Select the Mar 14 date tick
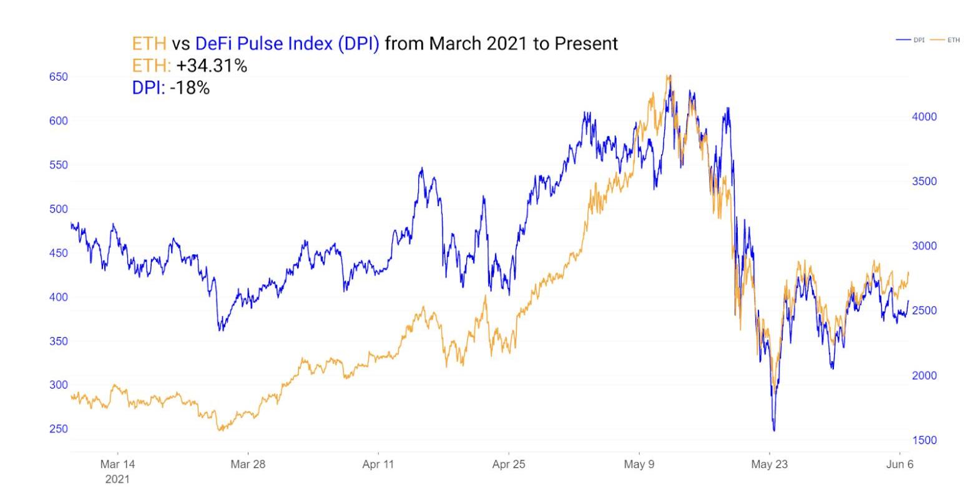This screenshot has width=980, height=491. [x=117, y=464]
